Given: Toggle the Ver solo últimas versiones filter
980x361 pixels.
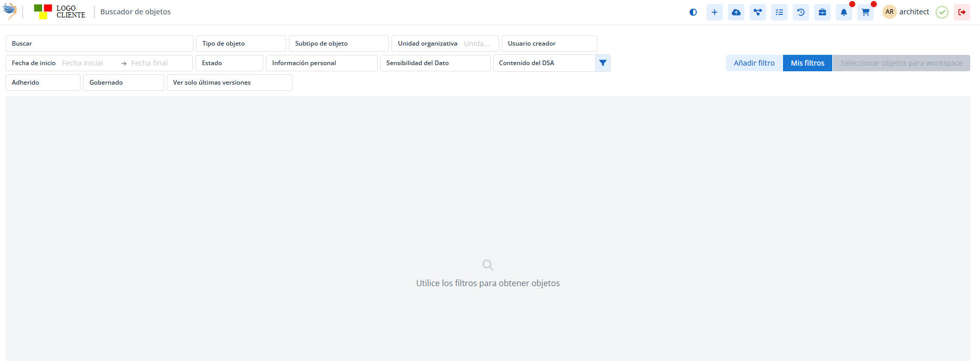Looking at the screenshot, I should pyautogui.click(x=229, y=83).
